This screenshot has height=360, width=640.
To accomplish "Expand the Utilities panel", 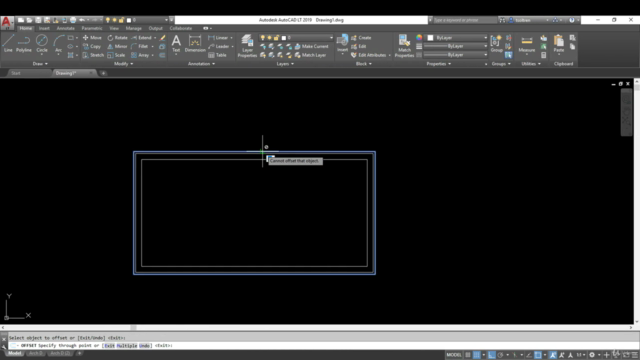I will 531,64.
